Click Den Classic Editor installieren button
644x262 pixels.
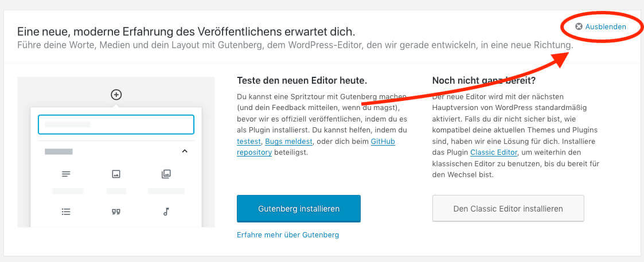click(x=508, y=209)
